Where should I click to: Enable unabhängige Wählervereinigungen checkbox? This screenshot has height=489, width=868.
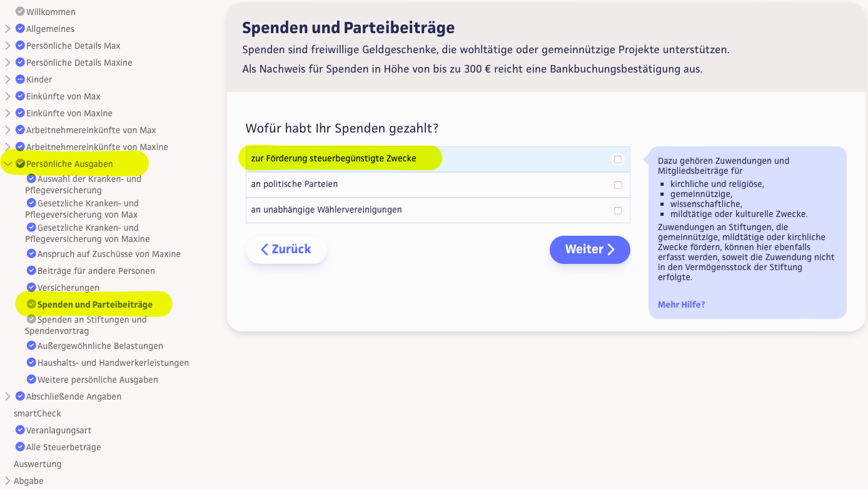[x=618, y=211]
